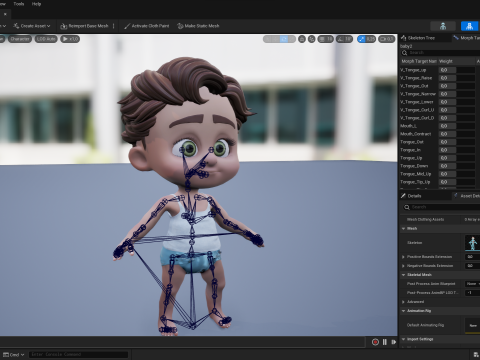The width and height of the screenshot is (480, 360).
Task: Toggle surface snapping icon
Action: coord(311,39)
